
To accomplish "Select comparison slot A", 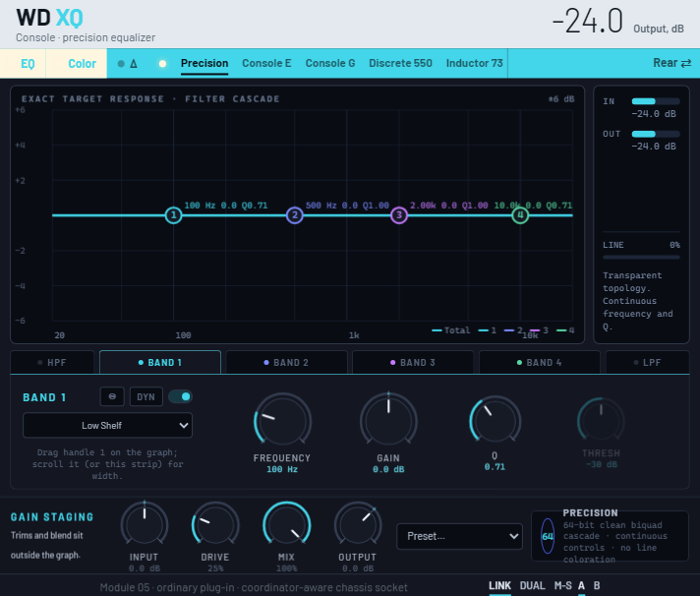I will pos(581,586).
